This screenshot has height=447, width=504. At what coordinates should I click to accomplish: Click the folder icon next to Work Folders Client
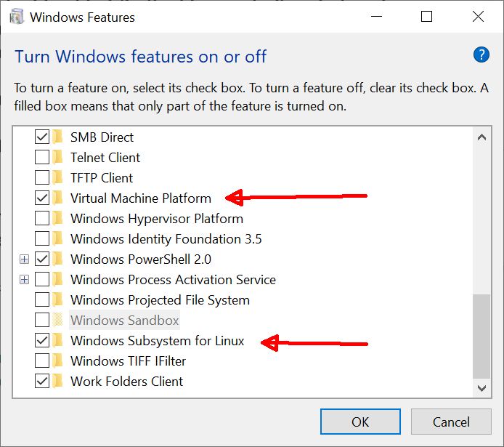click(57, 381)
